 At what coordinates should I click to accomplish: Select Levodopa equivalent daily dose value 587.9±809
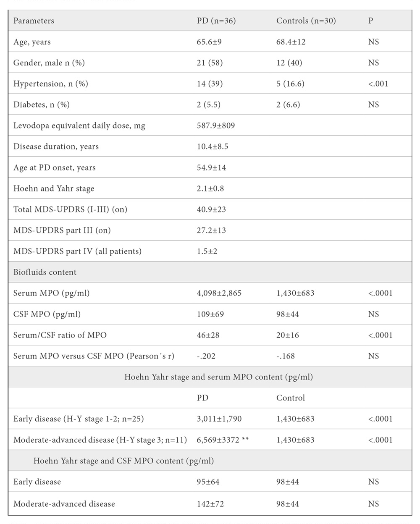coord(216,126)
